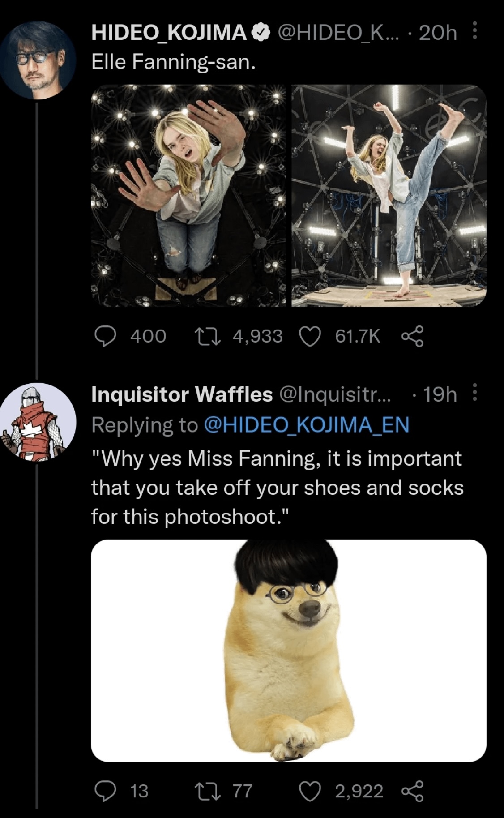Screen dimensions: 504x818
Task: Open the right high-kick photo
Action: pos(389,196)
